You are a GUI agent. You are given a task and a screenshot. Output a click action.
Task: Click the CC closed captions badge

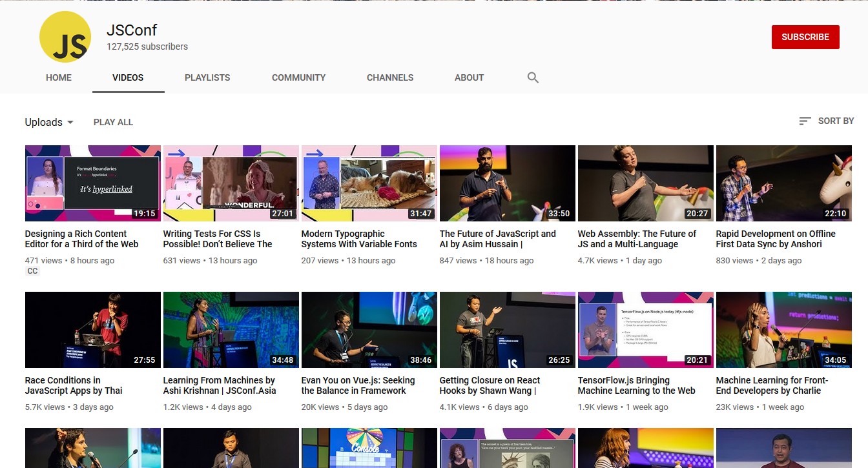pos(32,272)
